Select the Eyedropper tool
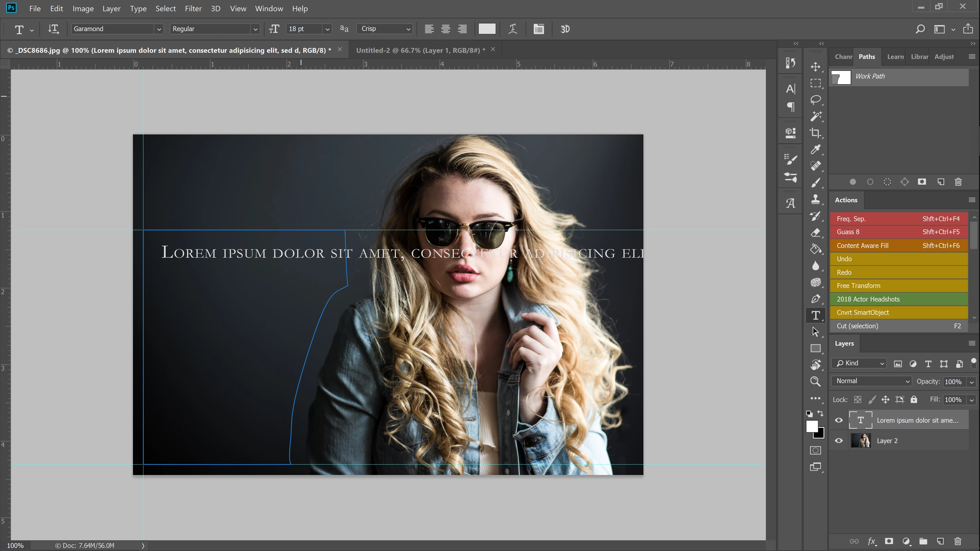This screenshot has height=551, width=980. (x=815, y=149)
